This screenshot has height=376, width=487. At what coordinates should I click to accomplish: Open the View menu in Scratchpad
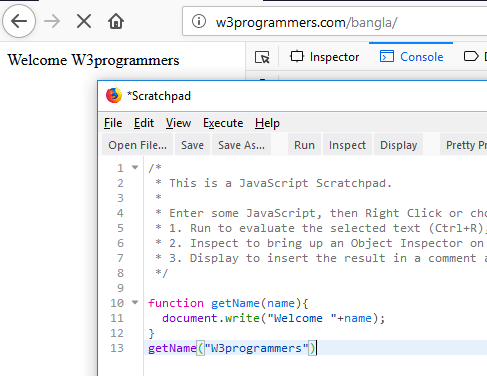[179, 123]
